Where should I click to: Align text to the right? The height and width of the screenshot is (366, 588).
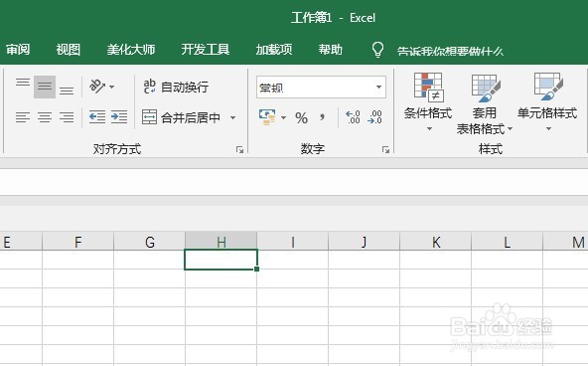coord(67,117)
